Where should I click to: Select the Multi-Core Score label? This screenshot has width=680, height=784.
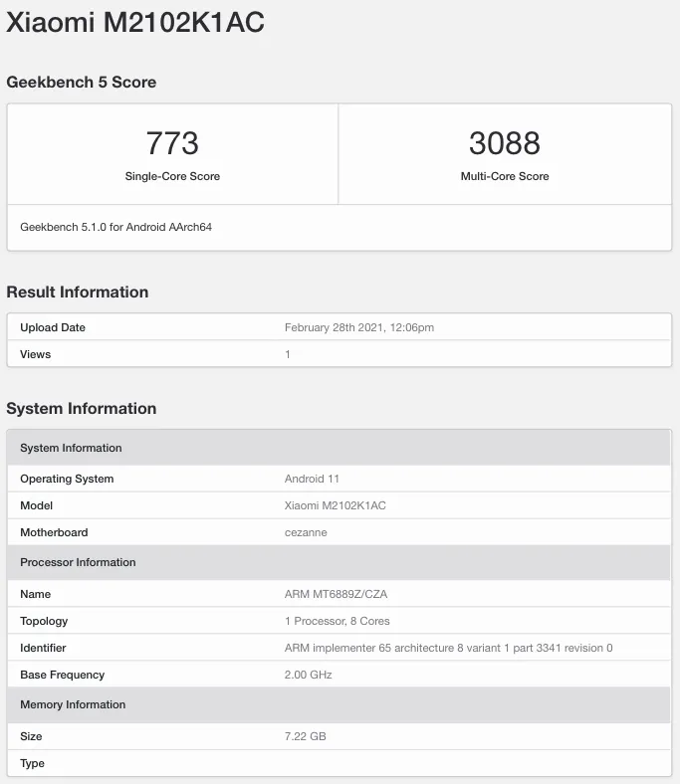[x=505, y=176]
